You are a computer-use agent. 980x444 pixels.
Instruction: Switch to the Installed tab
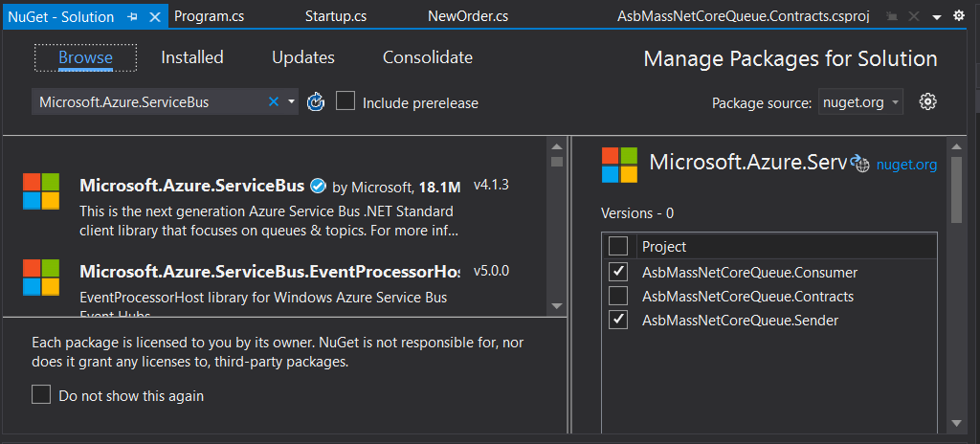click(191, 57)
